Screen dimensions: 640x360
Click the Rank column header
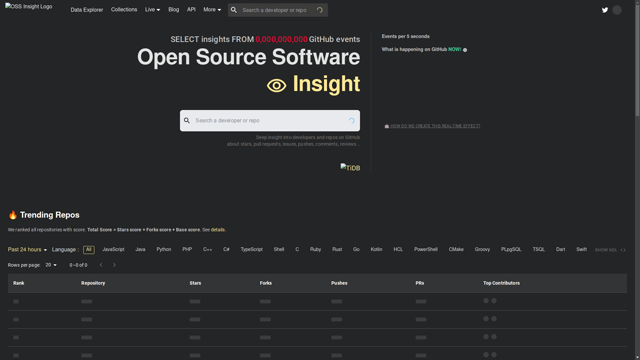(x=18, y=283)
